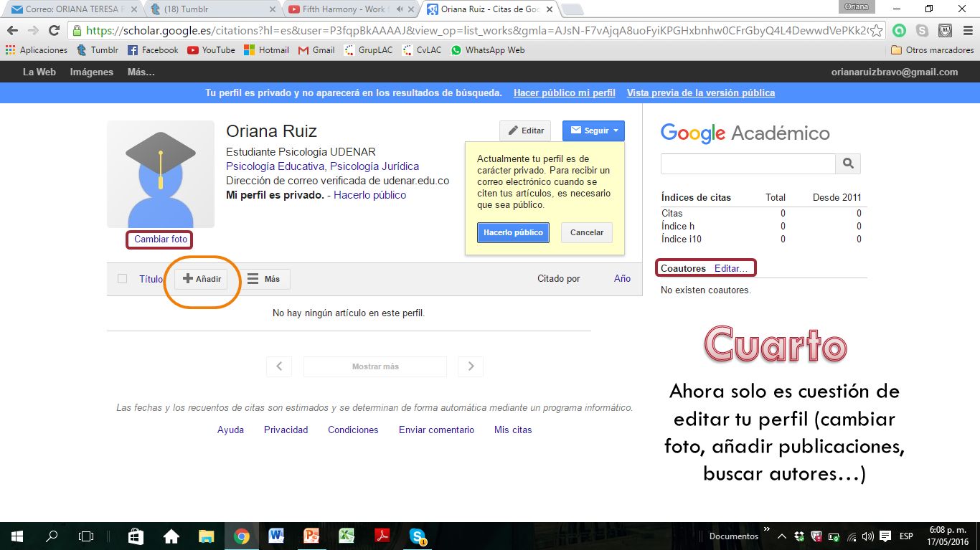Open the Otros marcadores folder
Screen dimensions: 980x550
coord(933,50)
